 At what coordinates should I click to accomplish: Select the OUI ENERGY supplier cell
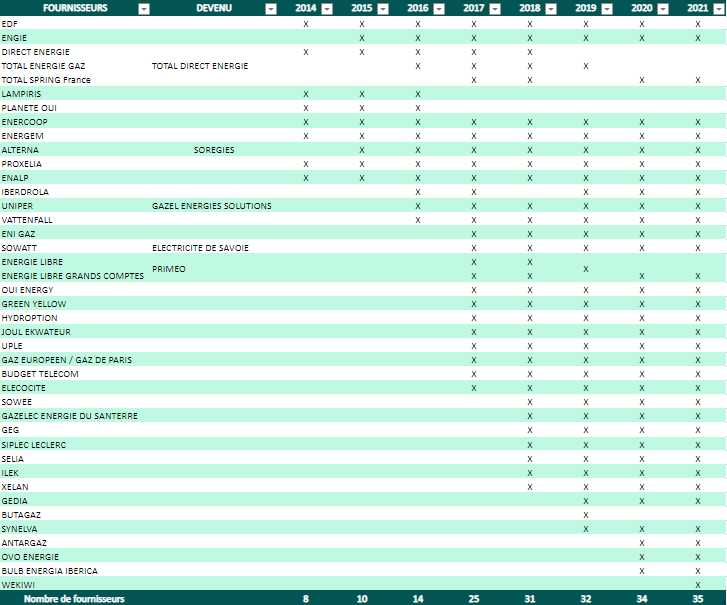(x=75, y=290)
